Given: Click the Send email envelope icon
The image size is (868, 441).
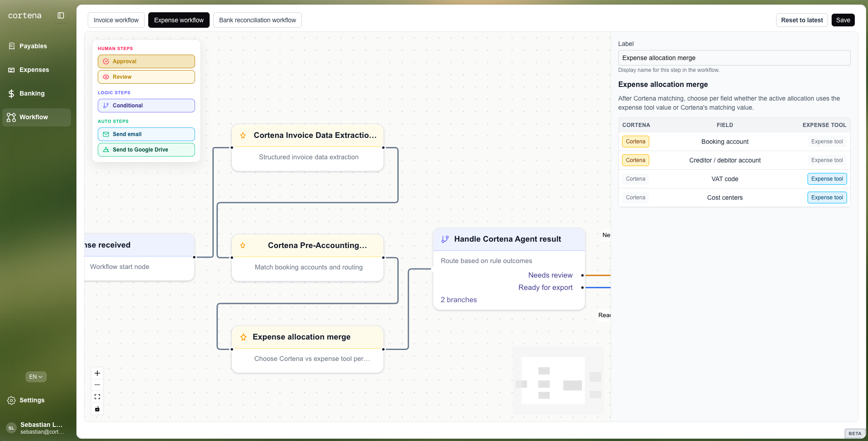Looking at the screenshot, I should 106,134.
